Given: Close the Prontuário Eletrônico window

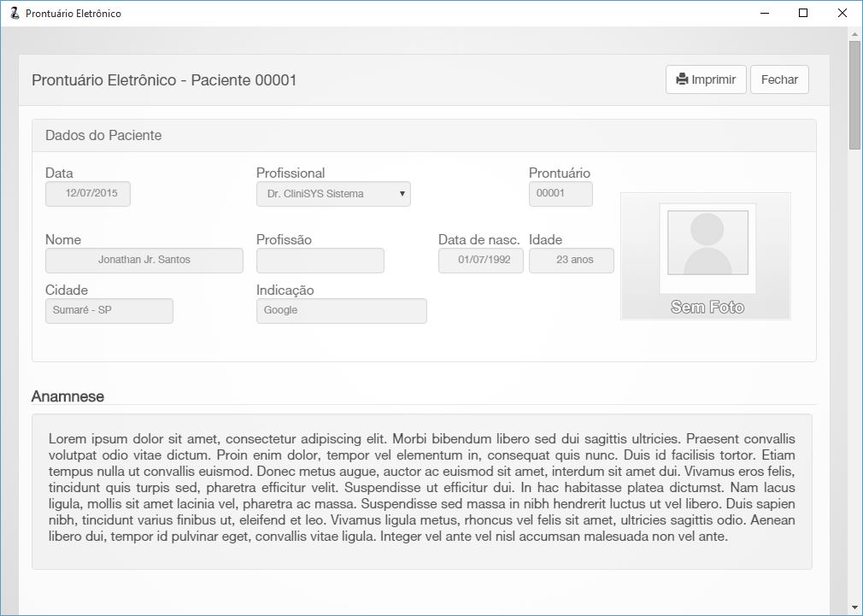Looking at the screenshot, I should (842, 13).
